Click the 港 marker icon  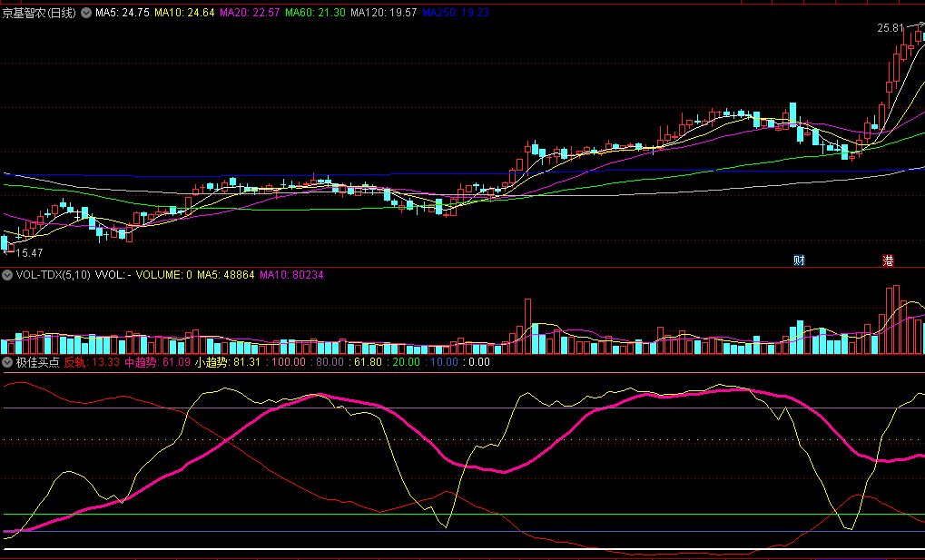(888, 260)
